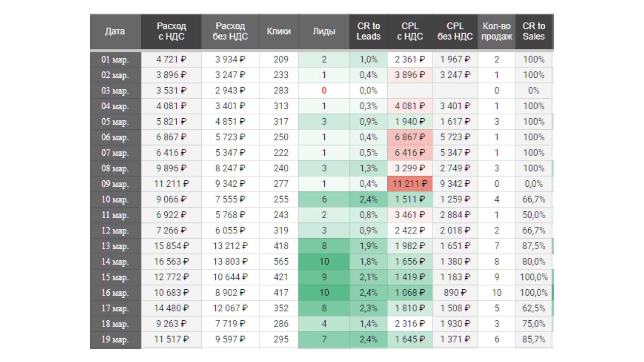Click the 87,5% CR to Sales cell
644x362 pixels.
pos(533,246)
